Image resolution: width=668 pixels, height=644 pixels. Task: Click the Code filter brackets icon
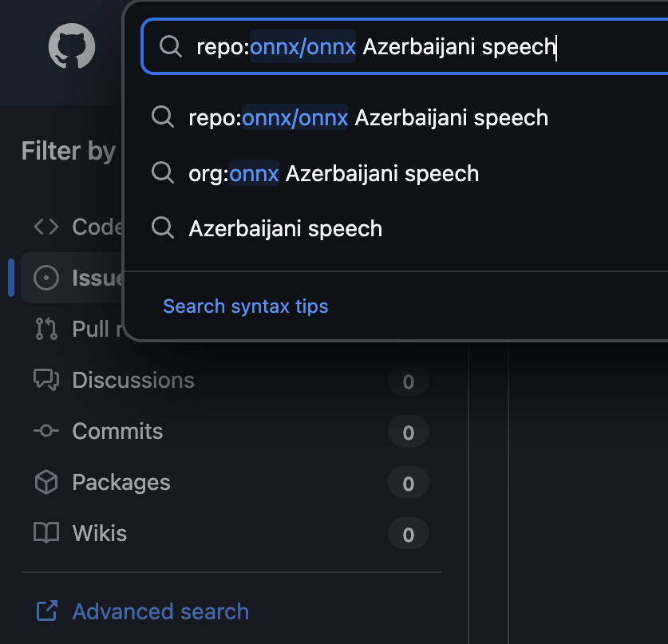point(46,227)
